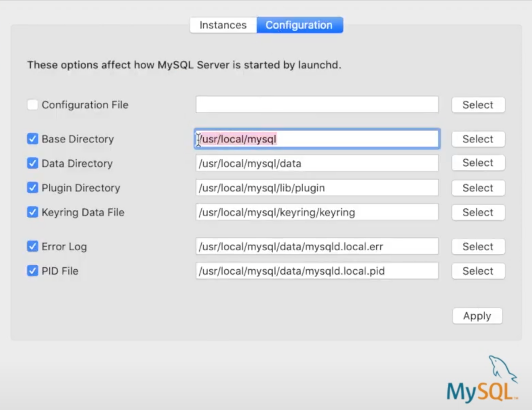Uncheck the Keyring Data File checkbox

[33, 212]
